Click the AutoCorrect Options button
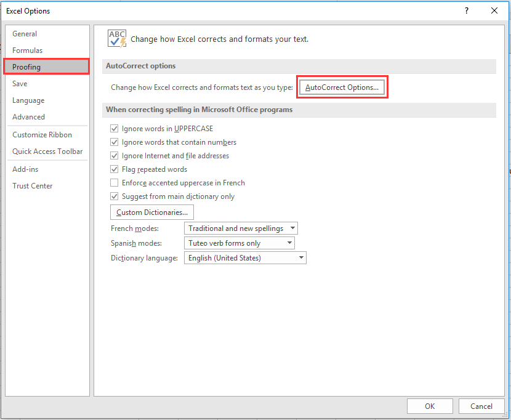Image resolution: width=511 pixels, height=420 pixels. point(342,87)
